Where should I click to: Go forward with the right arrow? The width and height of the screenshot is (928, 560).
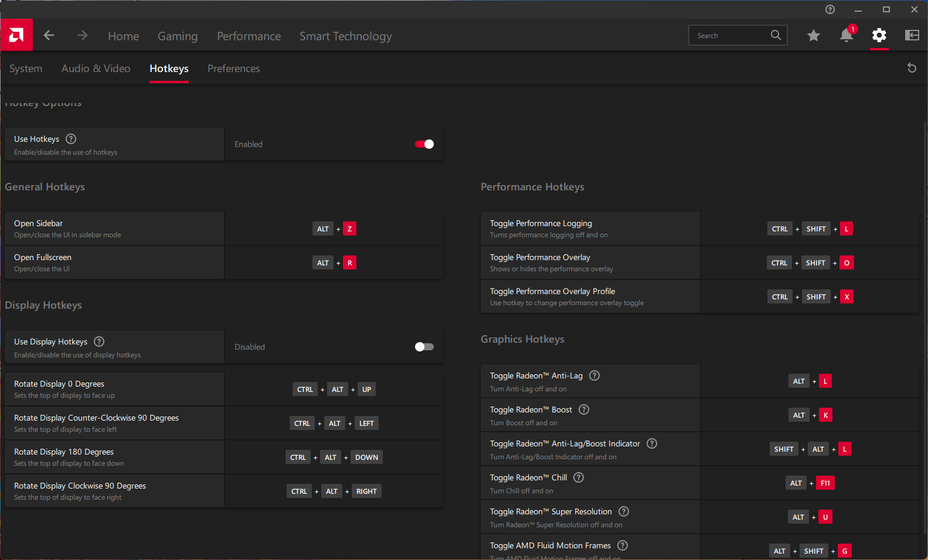pyautogui.click(x=82, y=36)
